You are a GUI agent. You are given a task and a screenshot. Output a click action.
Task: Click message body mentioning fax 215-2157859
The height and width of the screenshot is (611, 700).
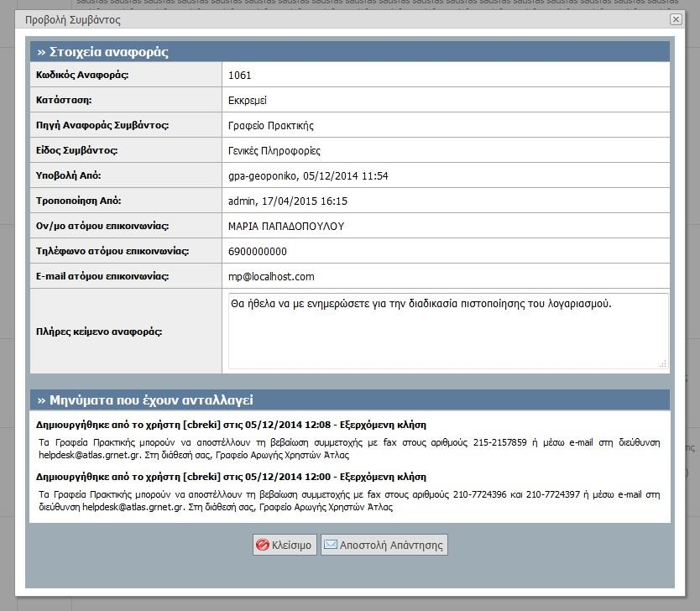click(349, 449)
